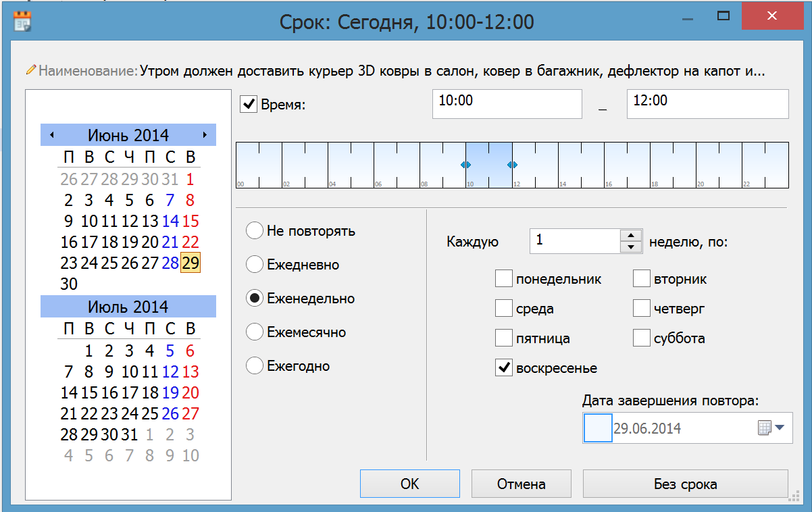812x512 pixels.
Task: Go to previous month with left arrow
Action: click(x=52, y=135)
